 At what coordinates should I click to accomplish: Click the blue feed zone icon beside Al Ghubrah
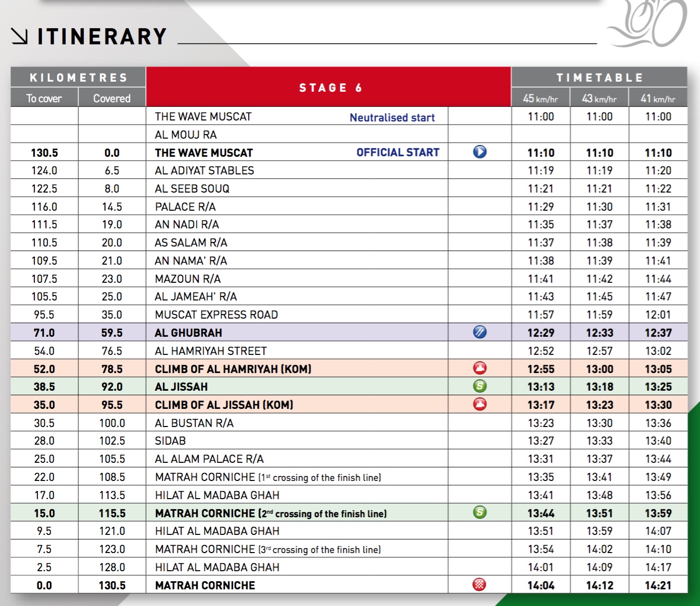coord(480,332)
